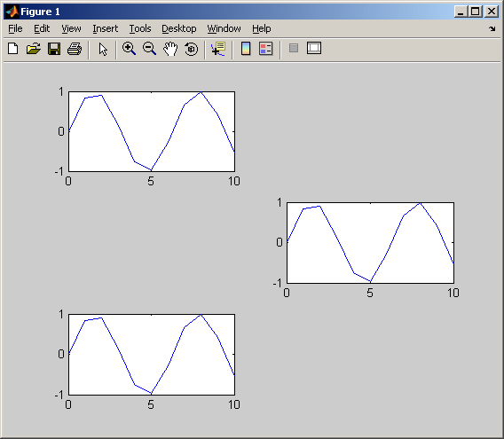This screenshot has width=504, height=439.
Task: Open a file with the folder icon
Action: tap(34, 49)
